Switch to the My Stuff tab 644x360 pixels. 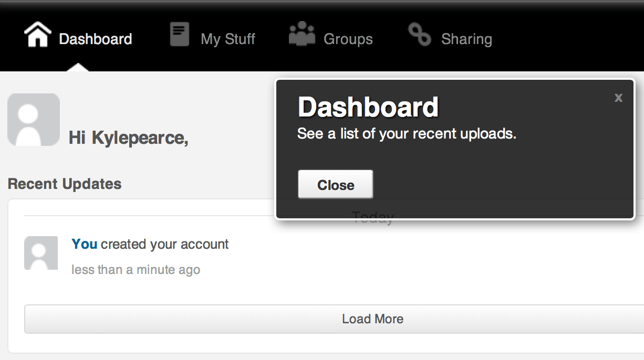[x=227, y=39]
